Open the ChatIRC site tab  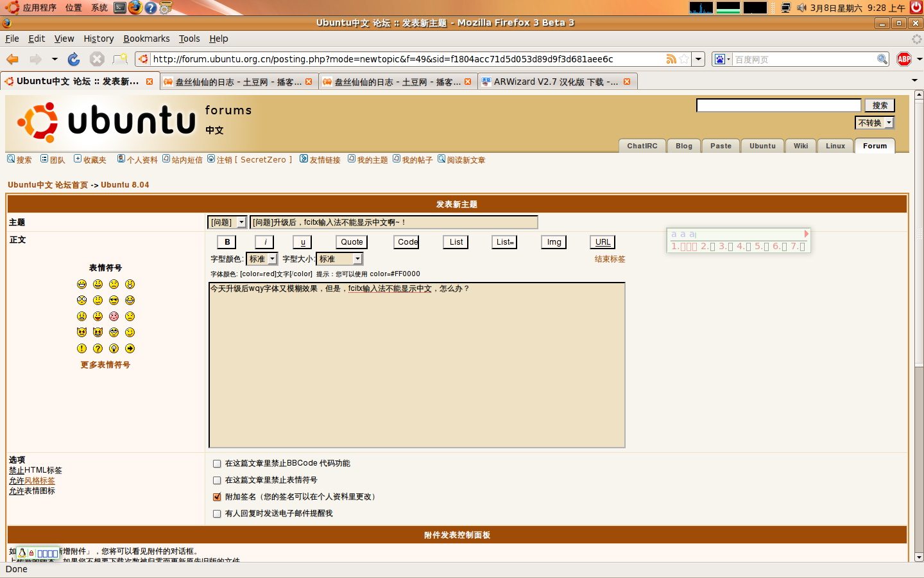tap(642, 146)
